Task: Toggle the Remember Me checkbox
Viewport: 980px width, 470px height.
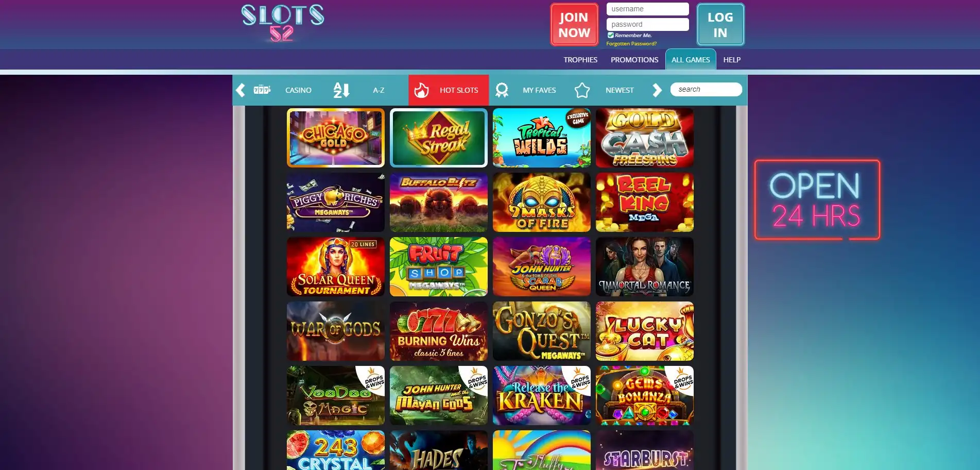Action: (x=610, y=35)
